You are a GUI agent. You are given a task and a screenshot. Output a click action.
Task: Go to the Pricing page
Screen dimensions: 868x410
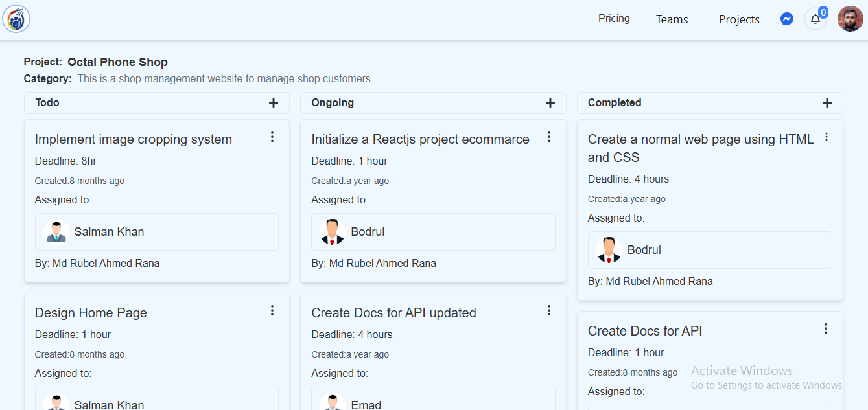click(614, 18)
